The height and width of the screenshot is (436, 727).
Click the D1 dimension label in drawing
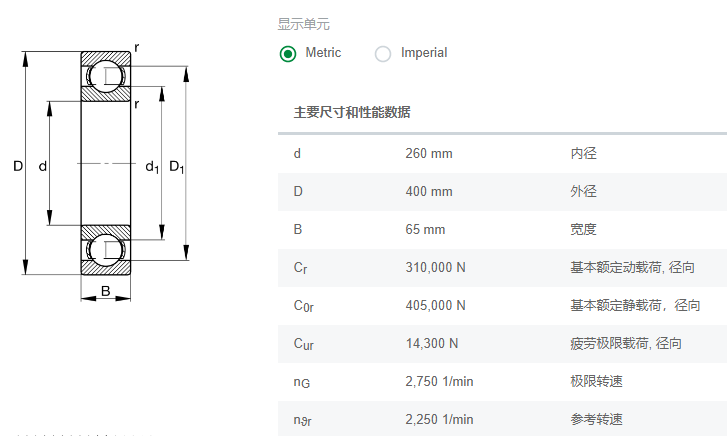[177, 167]
